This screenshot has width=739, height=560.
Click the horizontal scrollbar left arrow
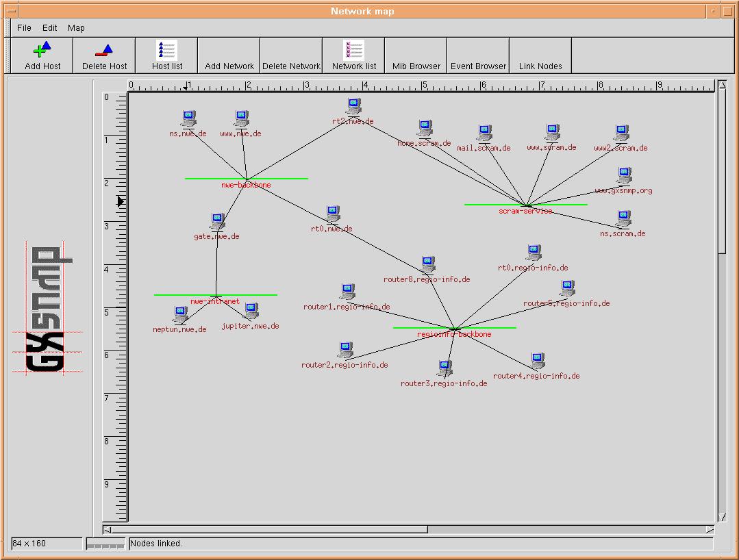[x=107, y=530]
